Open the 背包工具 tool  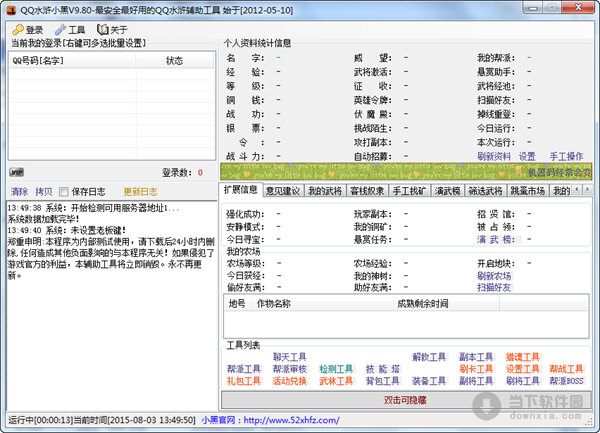click(x=383, y=381)
